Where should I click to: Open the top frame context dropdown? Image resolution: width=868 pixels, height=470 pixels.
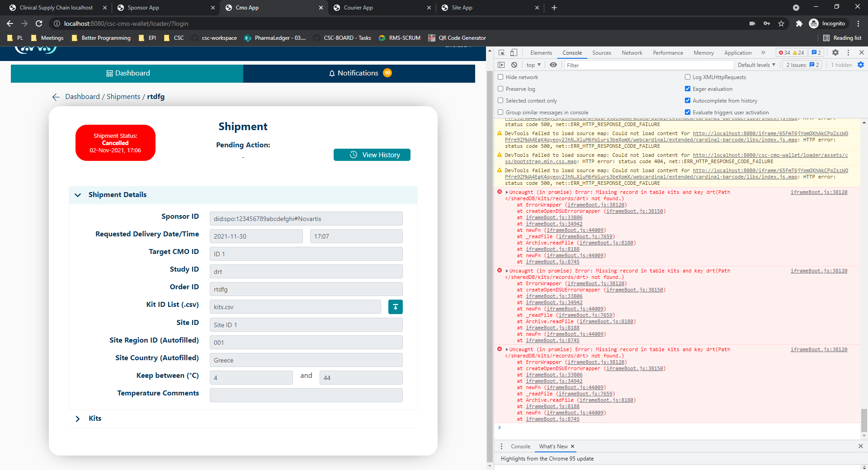[533, 65]
